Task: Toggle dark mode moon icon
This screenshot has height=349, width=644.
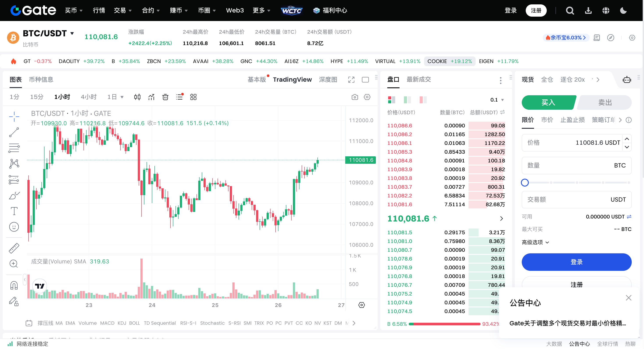Action: point(623,11)
